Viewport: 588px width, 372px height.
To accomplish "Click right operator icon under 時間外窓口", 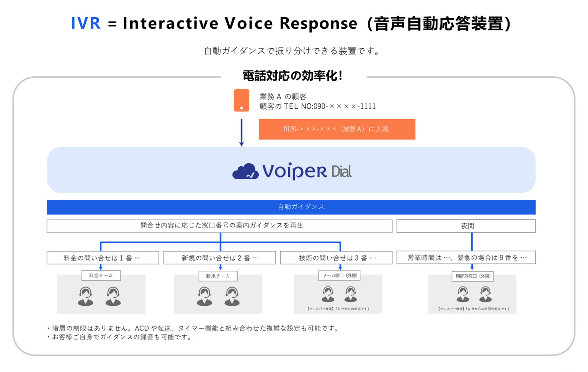I will pos(485,294).
